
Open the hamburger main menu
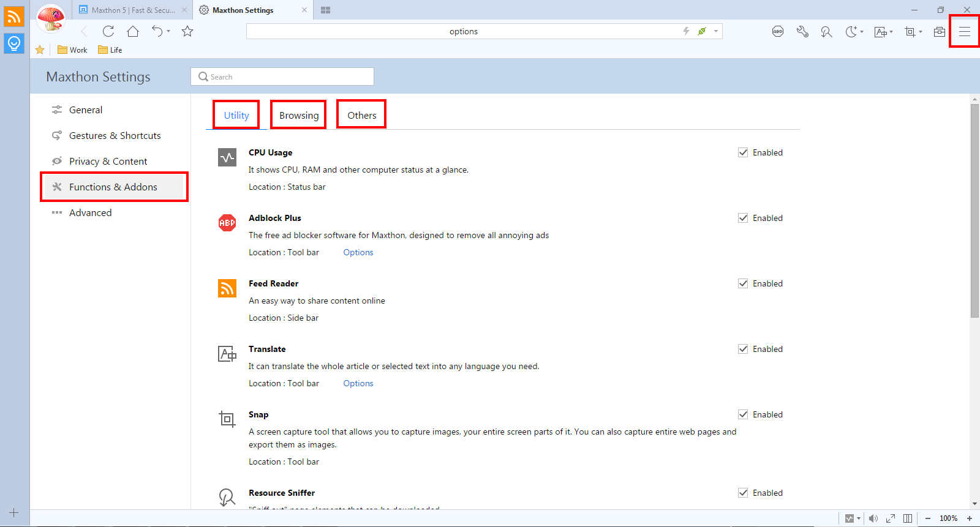[965, 31]
